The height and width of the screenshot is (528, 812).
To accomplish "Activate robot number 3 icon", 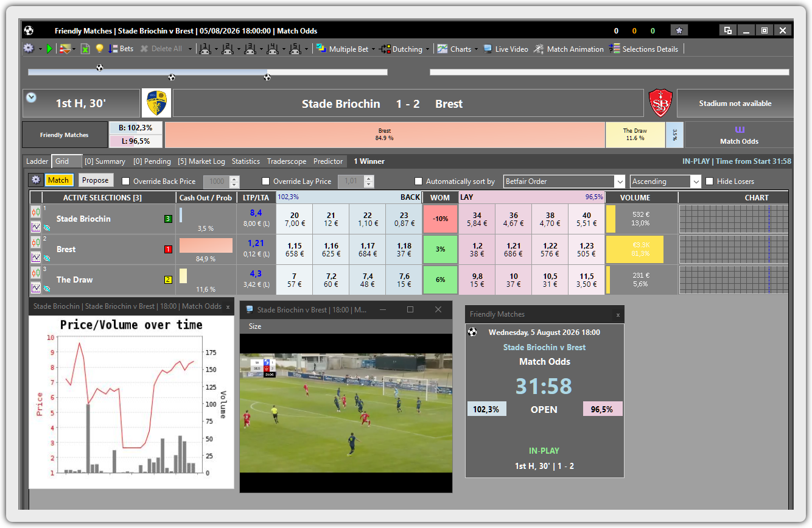I will [250, 49].
